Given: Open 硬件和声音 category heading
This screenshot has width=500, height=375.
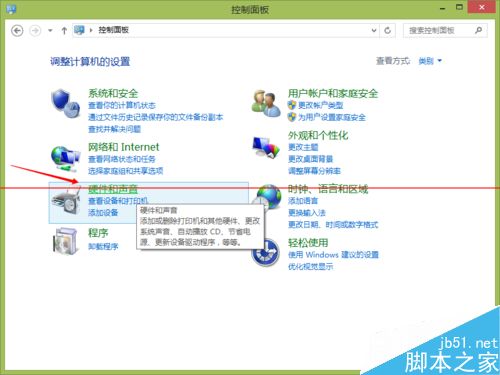Looking at the screenshot, I should pyautogui.click(x=113, y=189).
